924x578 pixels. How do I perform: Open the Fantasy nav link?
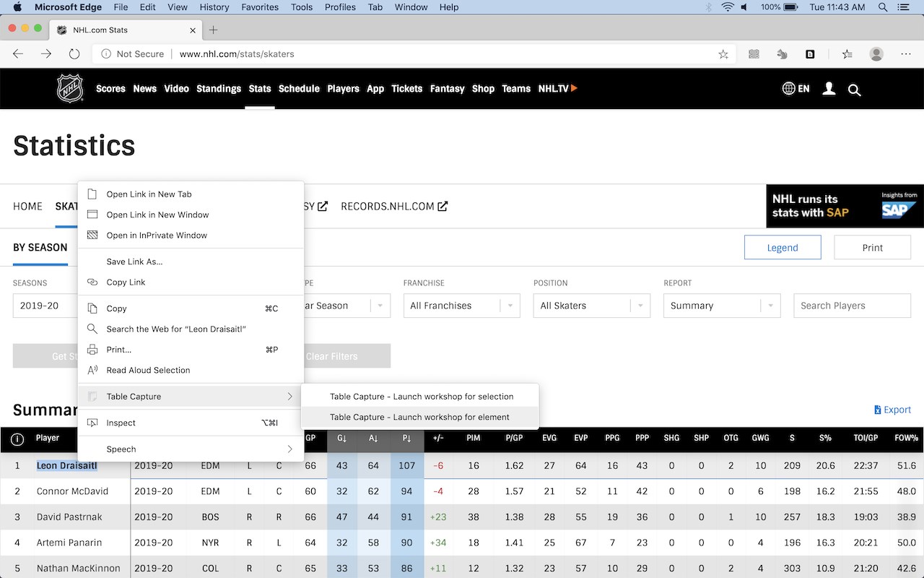pos(447,89)
